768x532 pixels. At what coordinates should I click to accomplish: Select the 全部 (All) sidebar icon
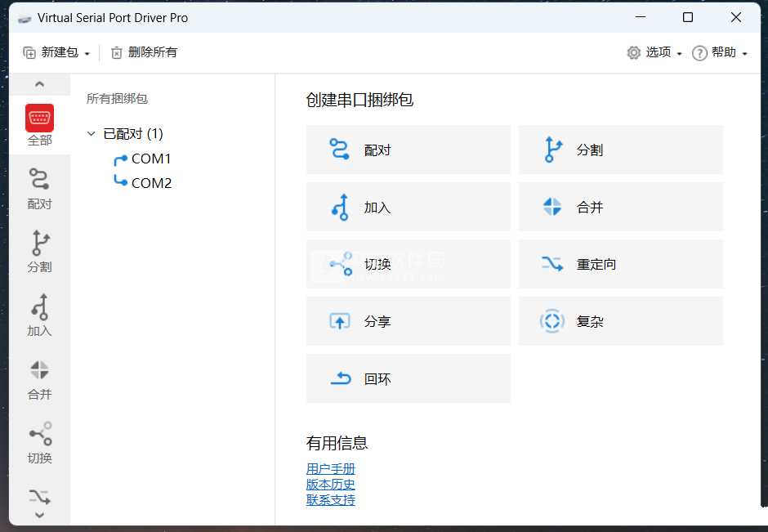pos(40,125)
